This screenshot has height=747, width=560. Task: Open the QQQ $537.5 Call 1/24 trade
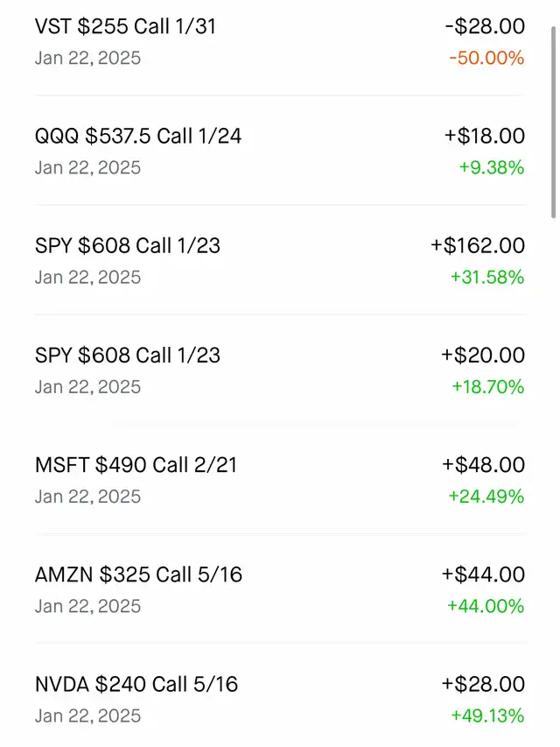click(138, 136)
